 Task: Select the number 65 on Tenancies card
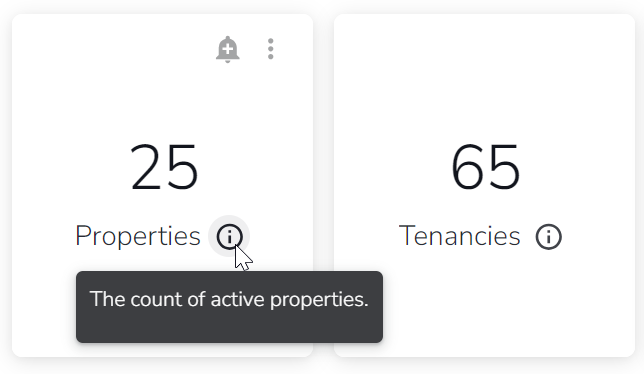[x=485, y=167]
